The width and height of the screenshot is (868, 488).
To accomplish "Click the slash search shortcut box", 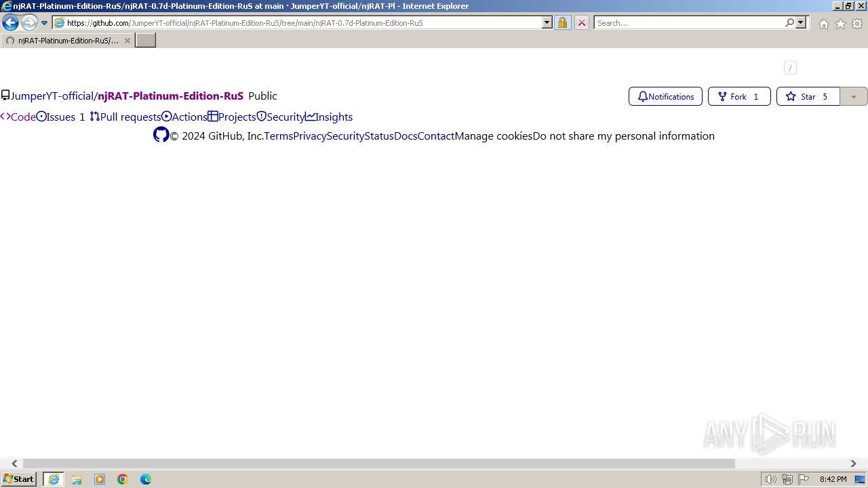I will (x=790, y=68).
